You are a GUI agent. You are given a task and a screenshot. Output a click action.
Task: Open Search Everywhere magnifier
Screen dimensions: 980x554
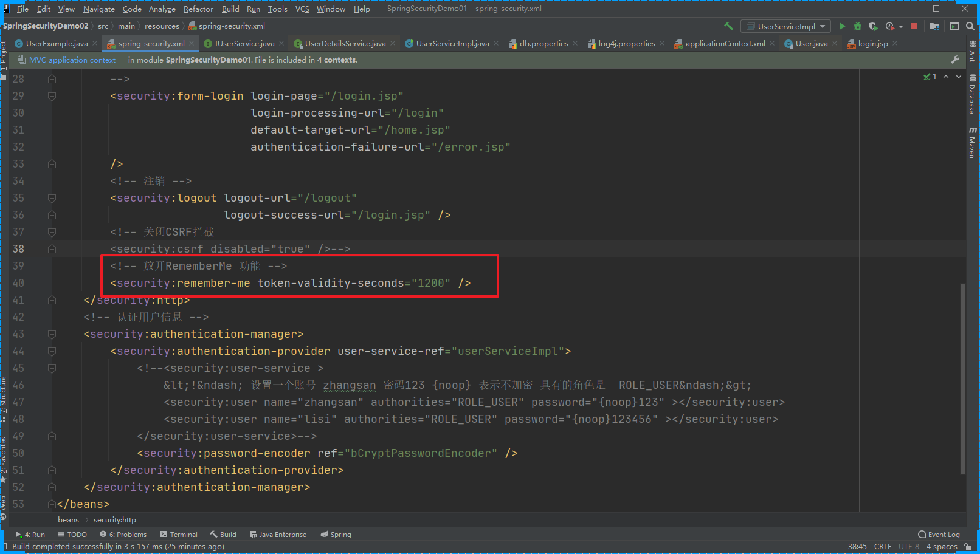pyautogui.click(x=970, y=26)
